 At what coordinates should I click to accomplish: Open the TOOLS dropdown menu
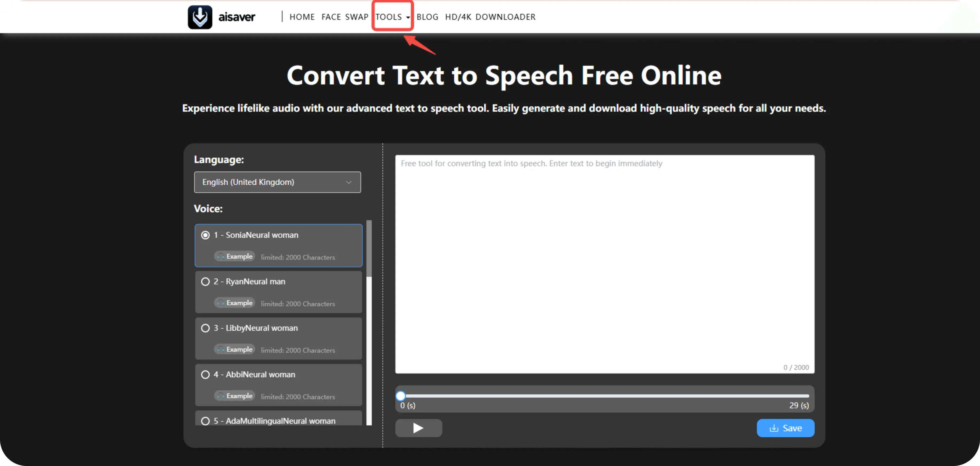393,17
